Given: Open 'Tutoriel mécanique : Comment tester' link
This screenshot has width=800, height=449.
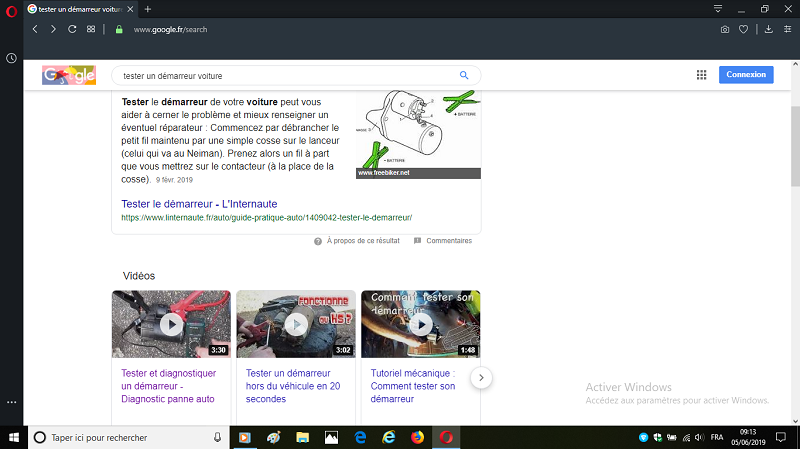Looking at the screenshot, I should [x=413, y=386].
